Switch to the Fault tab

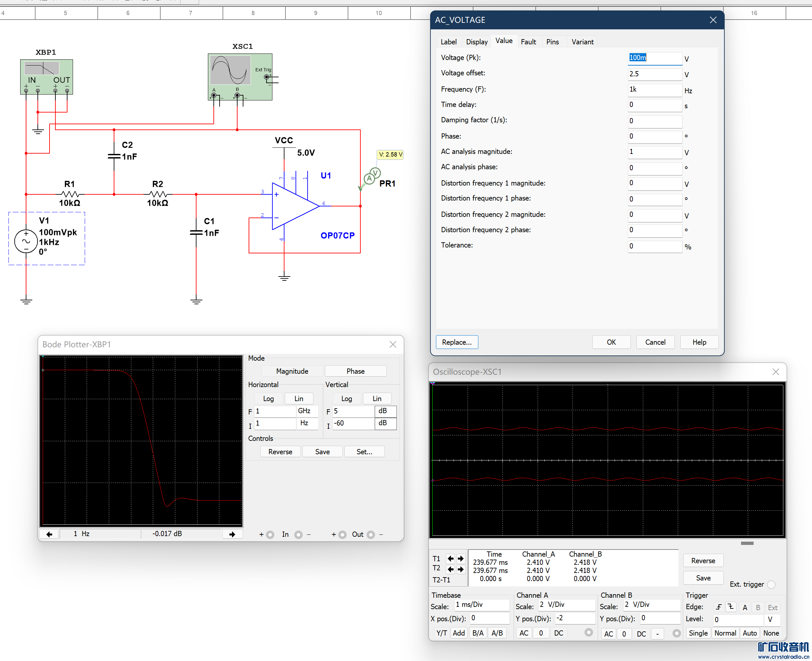click(x=528, y=42)
